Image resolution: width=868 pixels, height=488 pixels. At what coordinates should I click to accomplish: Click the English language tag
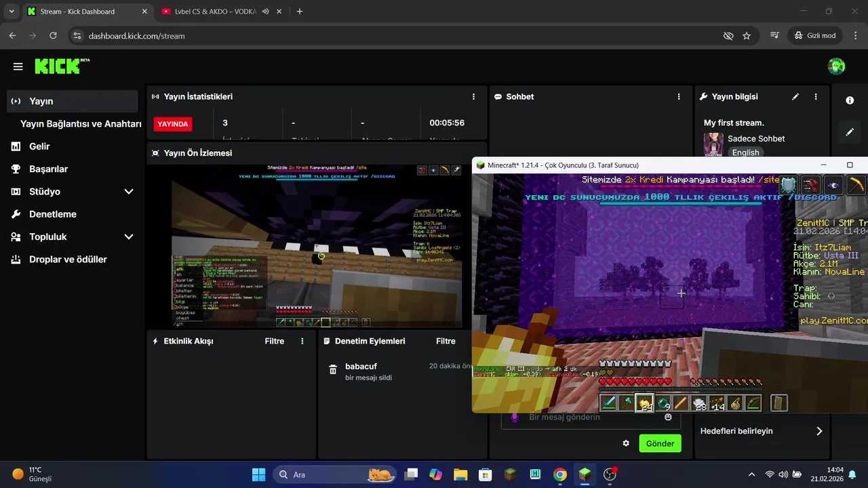coord(745,152)
